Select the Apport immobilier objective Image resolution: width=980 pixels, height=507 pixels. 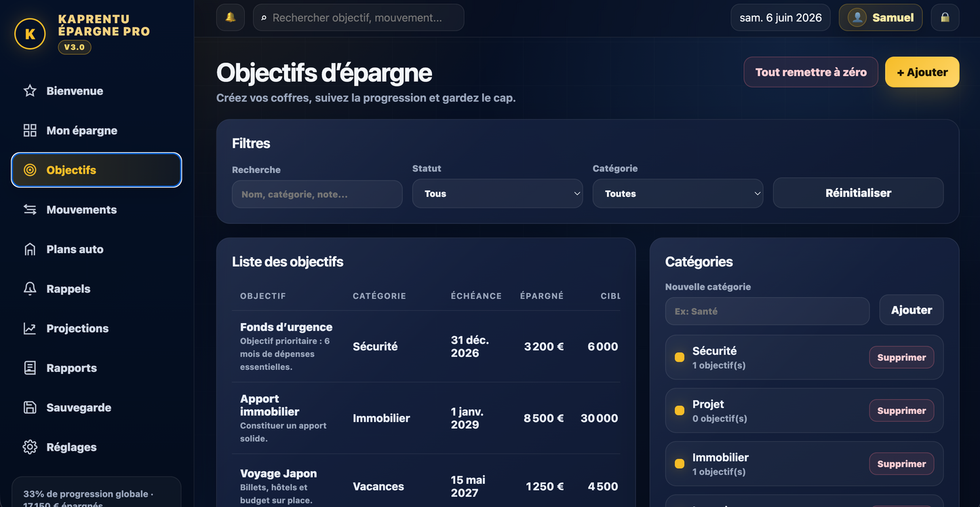click(270, 405)
